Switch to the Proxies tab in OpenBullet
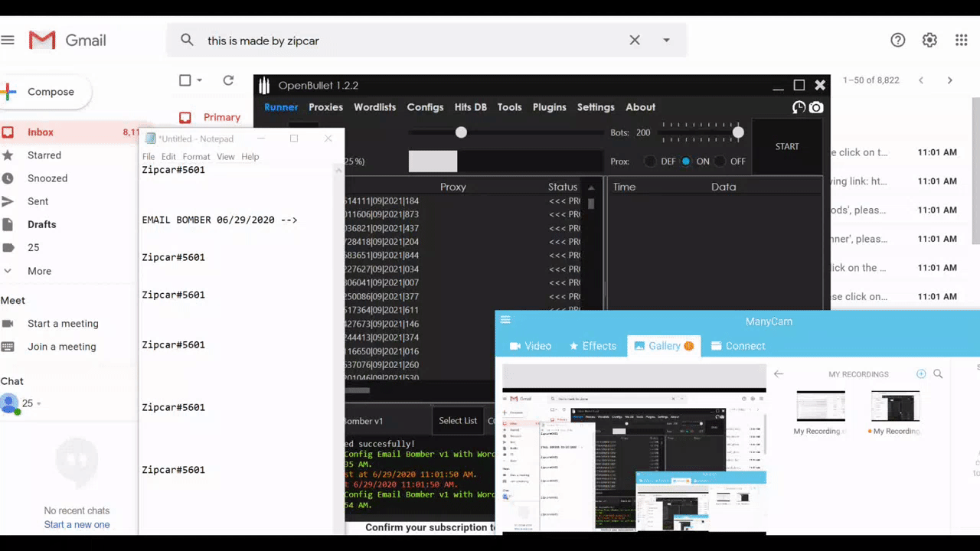The image size is (980, 551). [326, 107]
